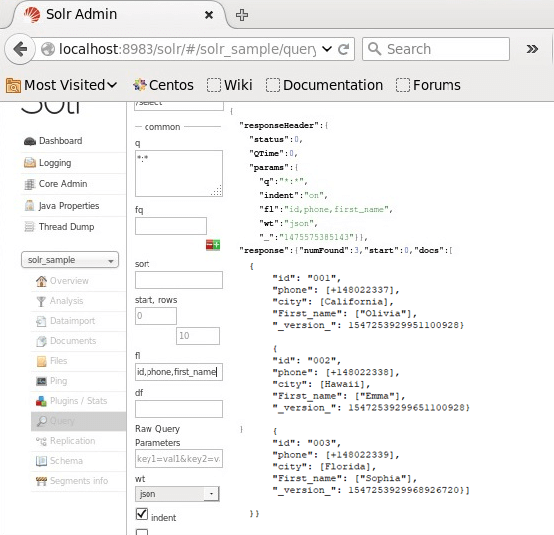The width and height of the screenshot is (554, 535).
Task: Click the Analysis funnel icon
Action: tap(41, 301)
